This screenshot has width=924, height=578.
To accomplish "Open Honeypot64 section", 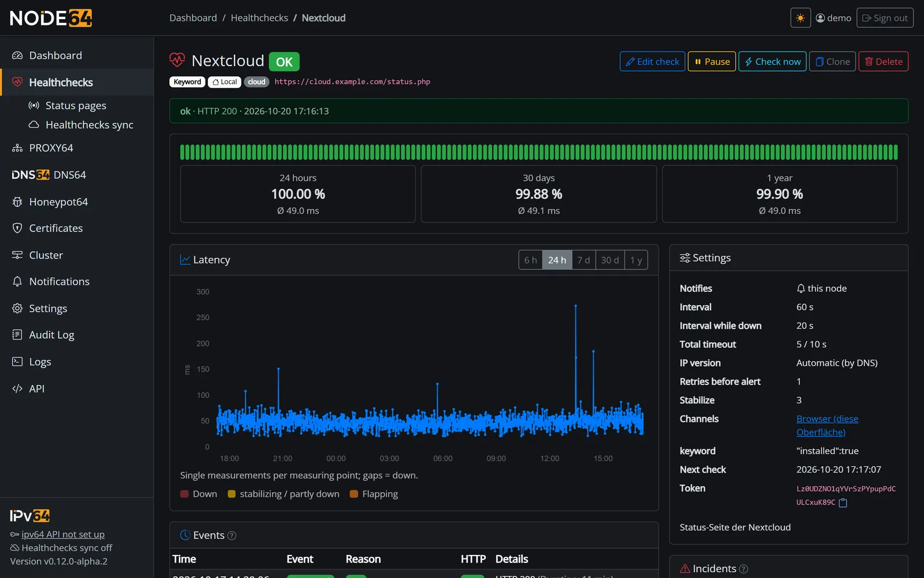I will pyautogui.click(x=77, y=202).
